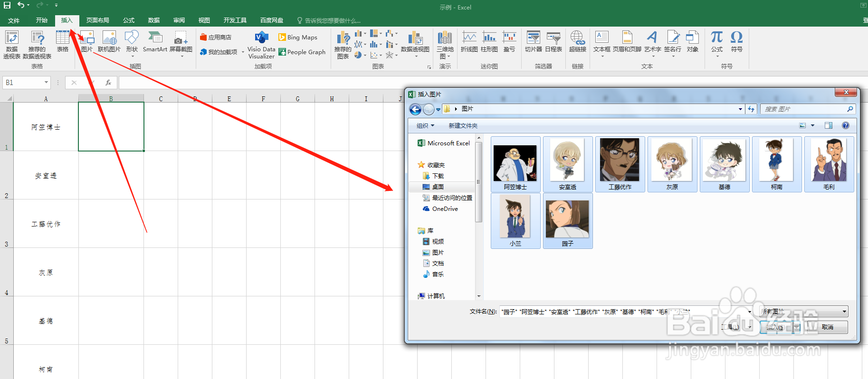Image resolution: width=868 pixels, height=379 pixels.
Task: Expand the Charts group dialog launcher
Action: click(429, 67)
